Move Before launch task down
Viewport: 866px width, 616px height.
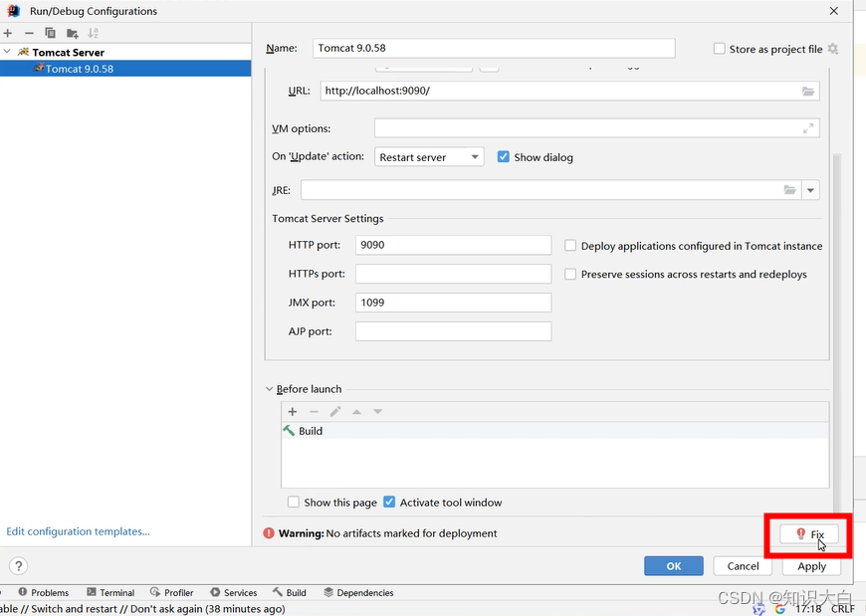(378, 412)
